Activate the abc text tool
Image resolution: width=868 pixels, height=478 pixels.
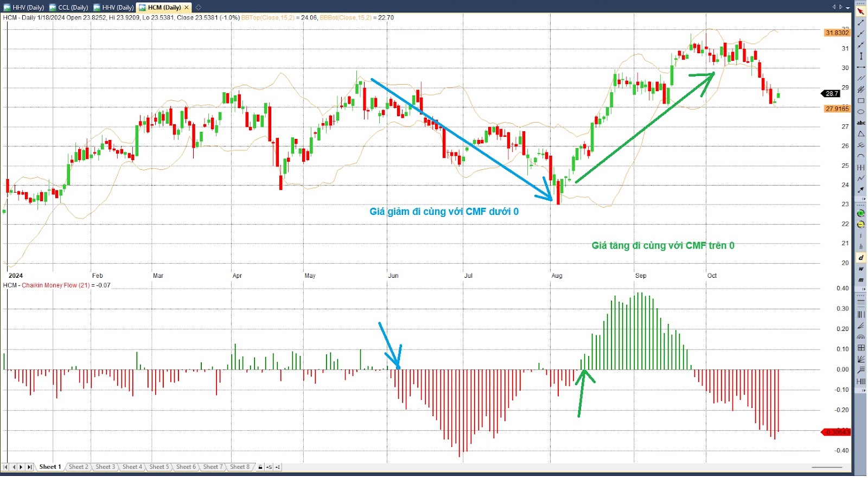point(861,123)
